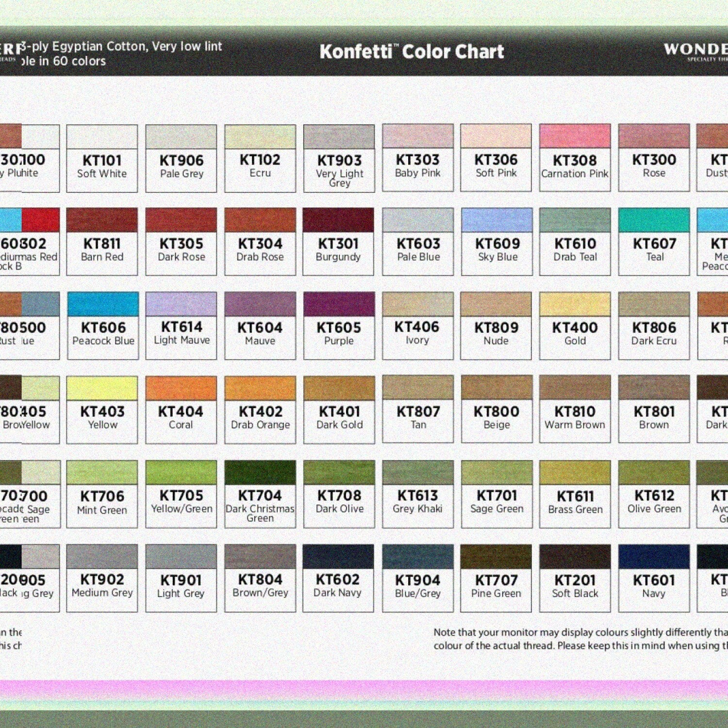Click the KT101 Soft White label
Image resolution: width=728 pixels, height=728 pixels.
coord(102,166)
